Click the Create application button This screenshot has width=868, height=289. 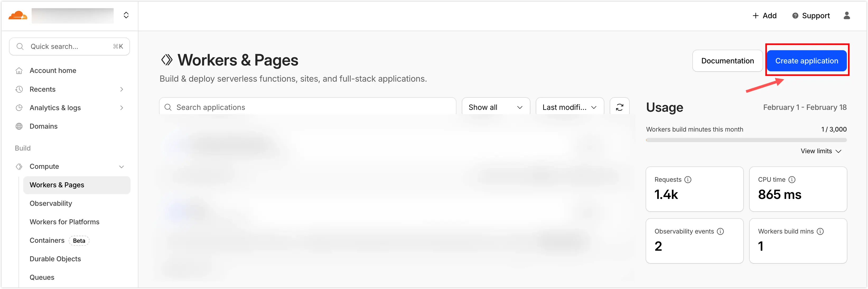pos(806,61)
